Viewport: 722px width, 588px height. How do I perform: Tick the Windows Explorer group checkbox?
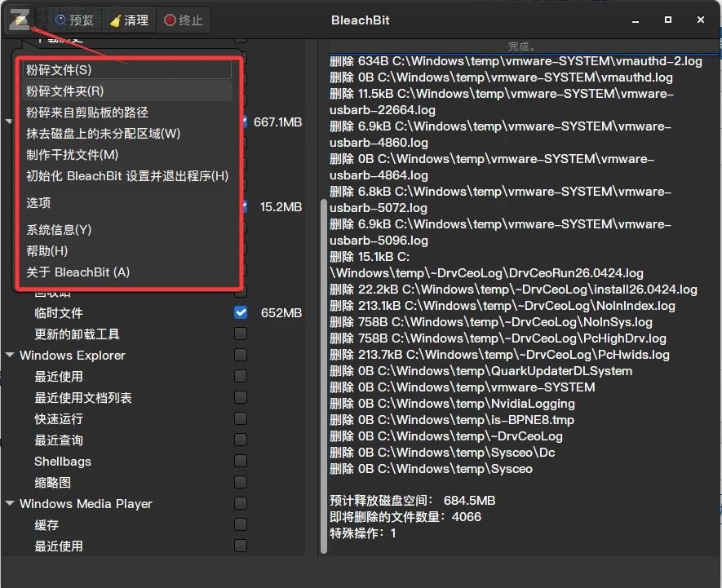click(x=241, y=355)
